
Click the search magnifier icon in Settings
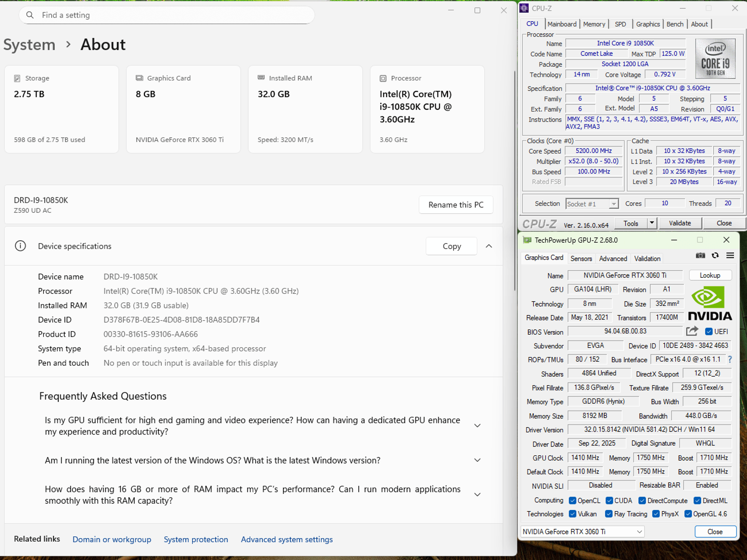pos(30,15)
